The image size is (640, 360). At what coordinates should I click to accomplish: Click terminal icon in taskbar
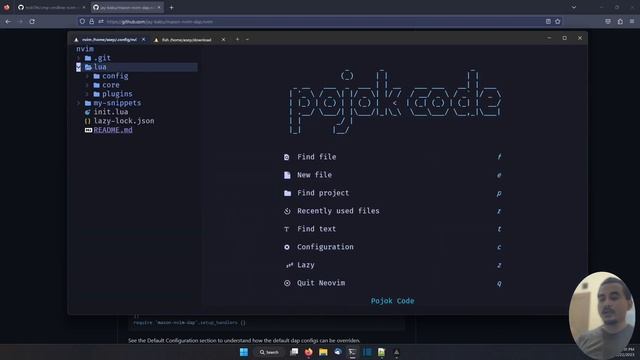pyautogui.click(x=353, y=352)
